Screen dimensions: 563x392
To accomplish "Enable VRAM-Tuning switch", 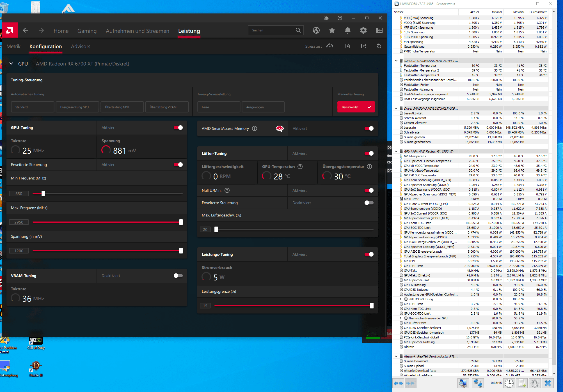I will 178,276.
